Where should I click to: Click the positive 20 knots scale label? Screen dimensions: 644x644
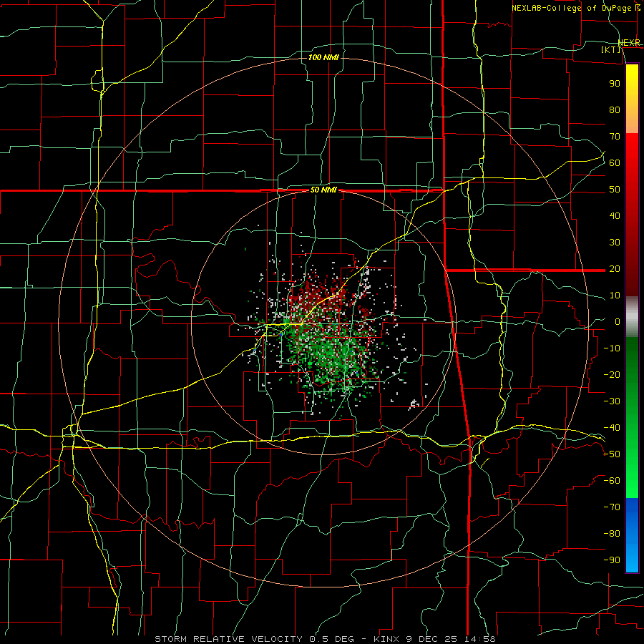[615, 268]
